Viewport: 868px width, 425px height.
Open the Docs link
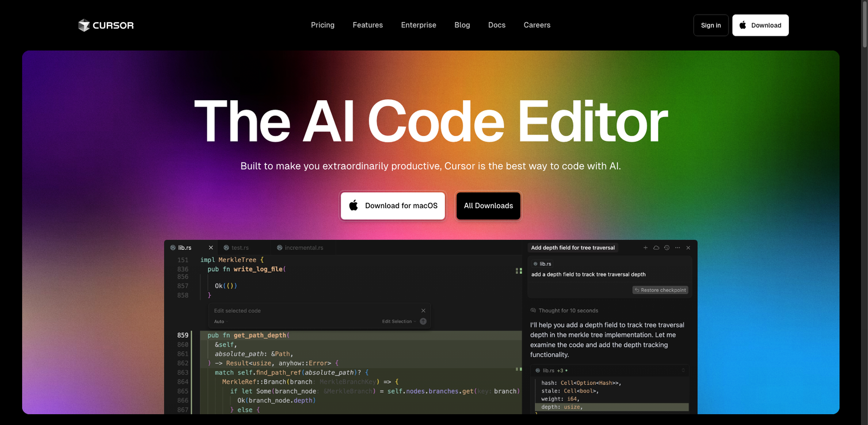pyautogui.click(x=497, y=25)
